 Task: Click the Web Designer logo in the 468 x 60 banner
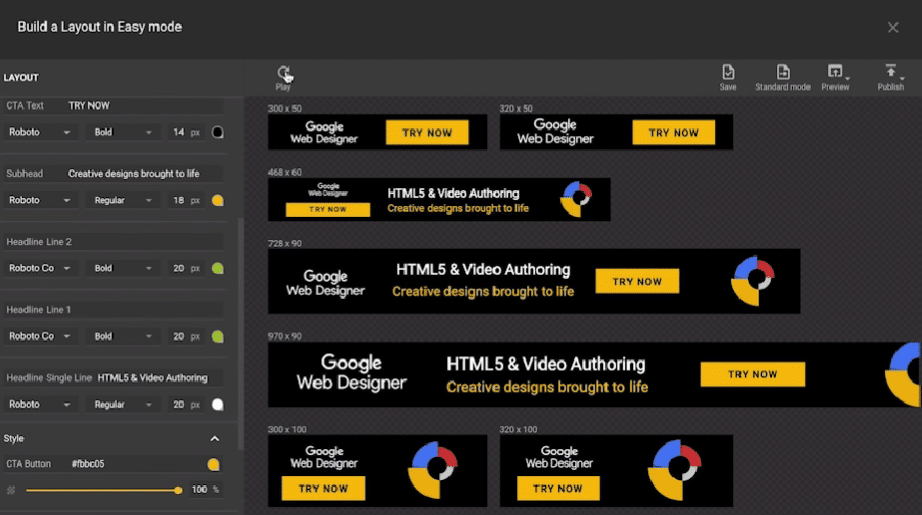(328, 190)
